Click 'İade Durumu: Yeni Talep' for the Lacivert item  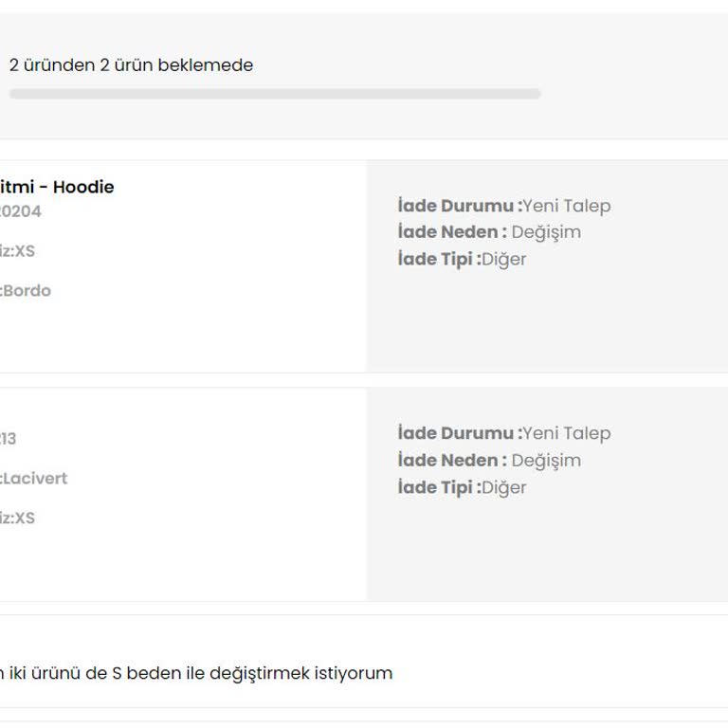point(504,433)
